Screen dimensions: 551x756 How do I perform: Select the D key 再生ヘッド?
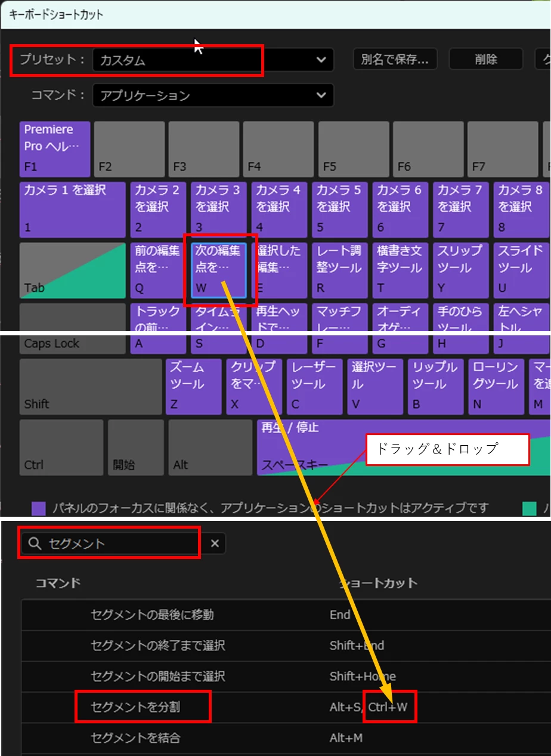coord(279,329)
